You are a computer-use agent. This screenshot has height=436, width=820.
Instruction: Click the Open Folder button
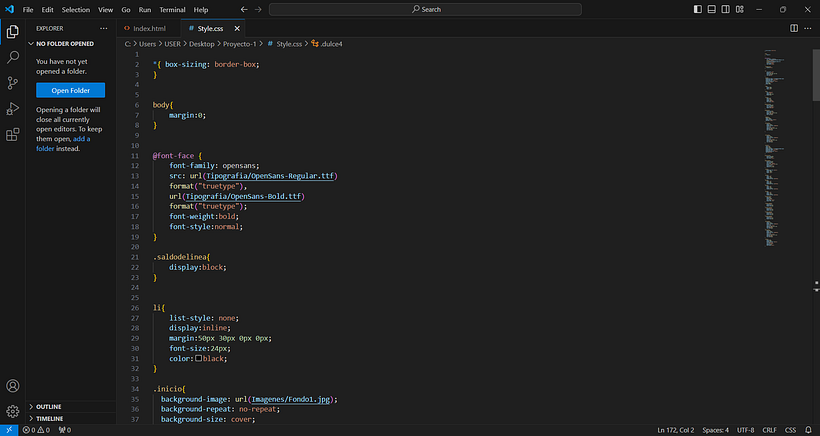(x=71, y=90)
